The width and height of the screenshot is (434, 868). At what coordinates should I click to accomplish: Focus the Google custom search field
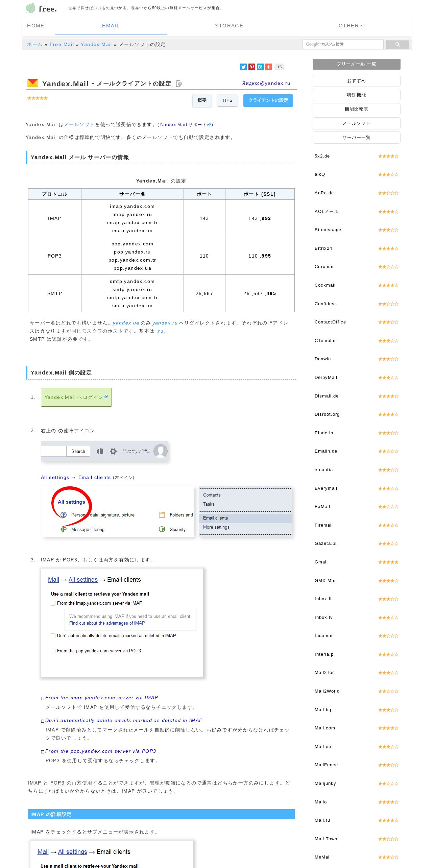point(343,44)
